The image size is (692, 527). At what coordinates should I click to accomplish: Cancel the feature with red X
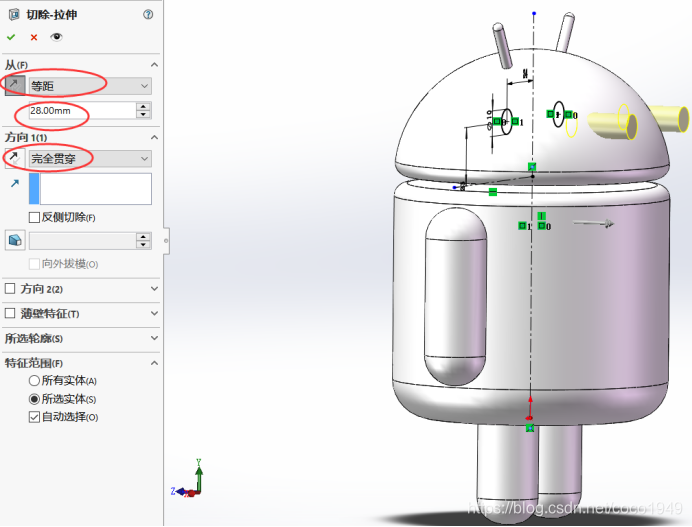pyautogui.click(x=34, y=38)
